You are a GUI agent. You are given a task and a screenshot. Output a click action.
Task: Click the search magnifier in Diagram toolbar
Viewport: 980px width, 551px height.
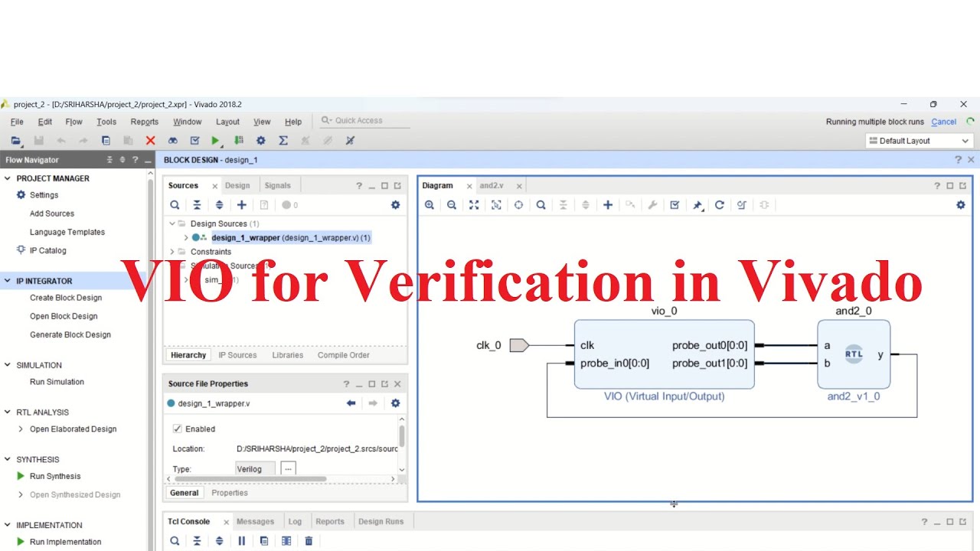(x=541, y=205)
